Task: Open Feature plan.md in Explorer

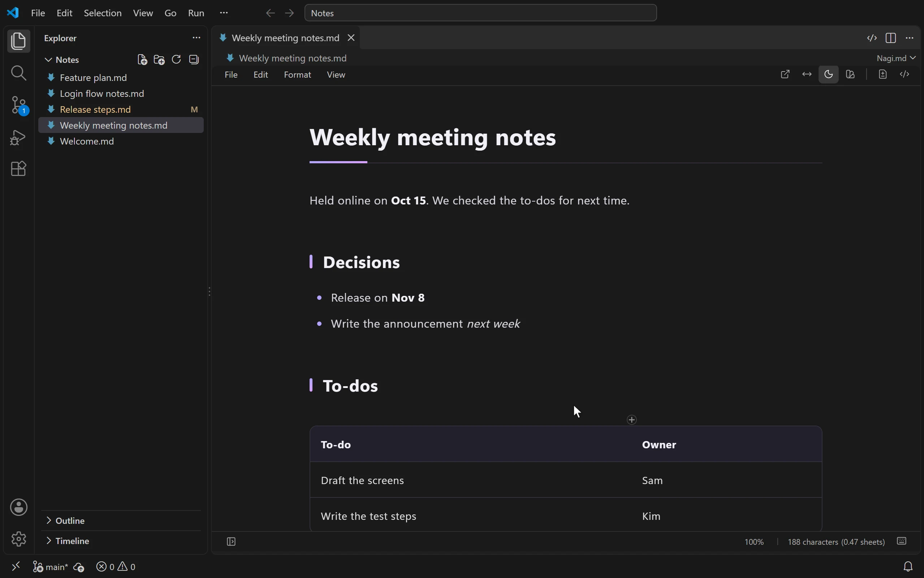Action: pos(121,78)
